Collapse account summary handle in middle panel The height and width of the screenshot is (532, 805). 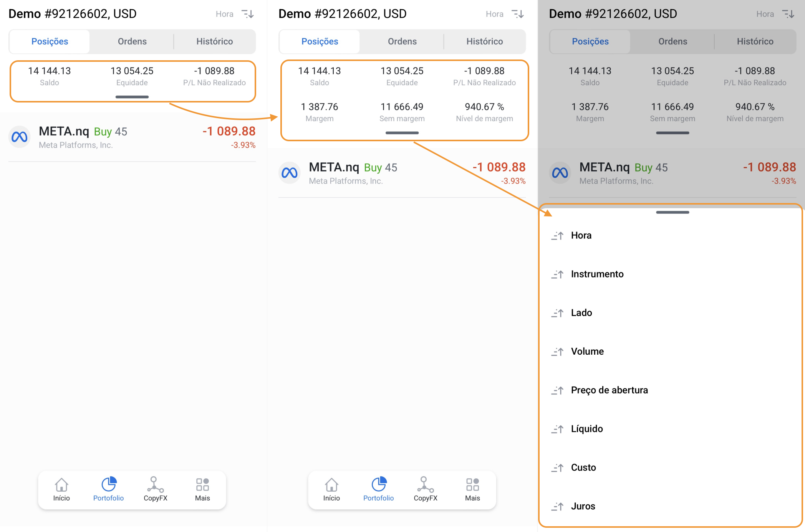coord(402,133)
